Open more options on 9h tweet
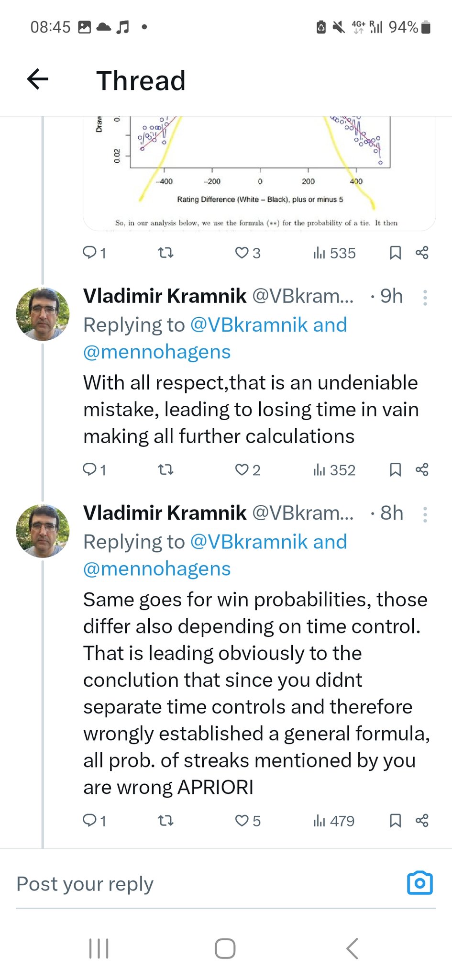Viewport: 452px width, 980px height. point(425,297)
